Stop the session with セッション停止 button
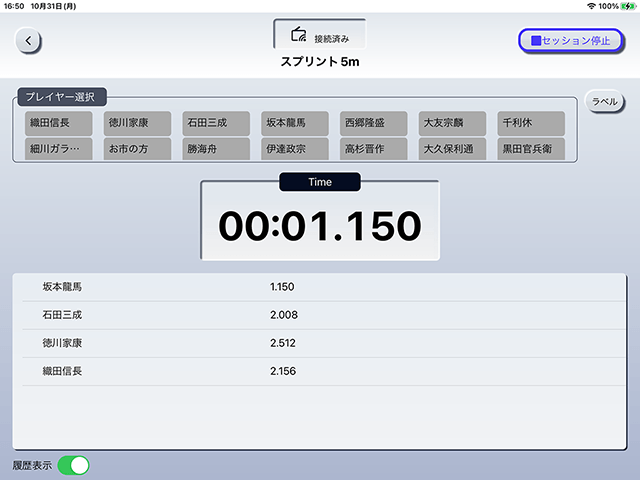The width and height of the screenshot is (640, 480). [571, 40]
